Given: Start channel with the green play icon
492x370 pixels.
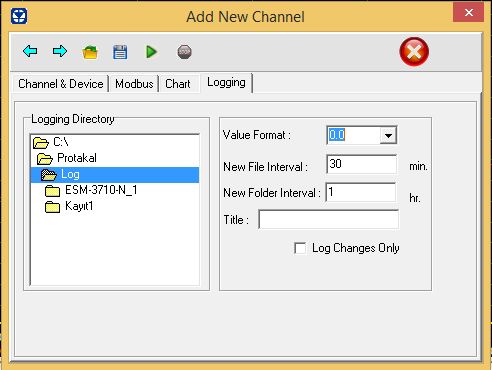Looking at the screenshot, I should click(151, 52).
